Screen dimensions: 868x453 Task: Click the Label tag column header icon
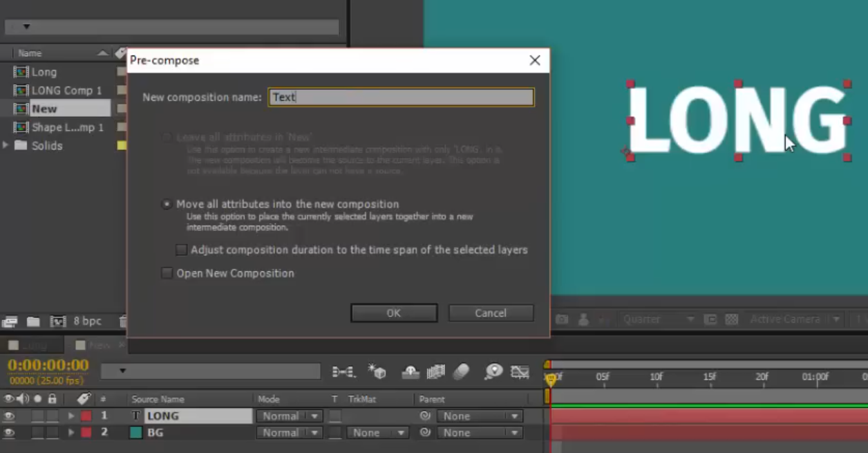84,399
